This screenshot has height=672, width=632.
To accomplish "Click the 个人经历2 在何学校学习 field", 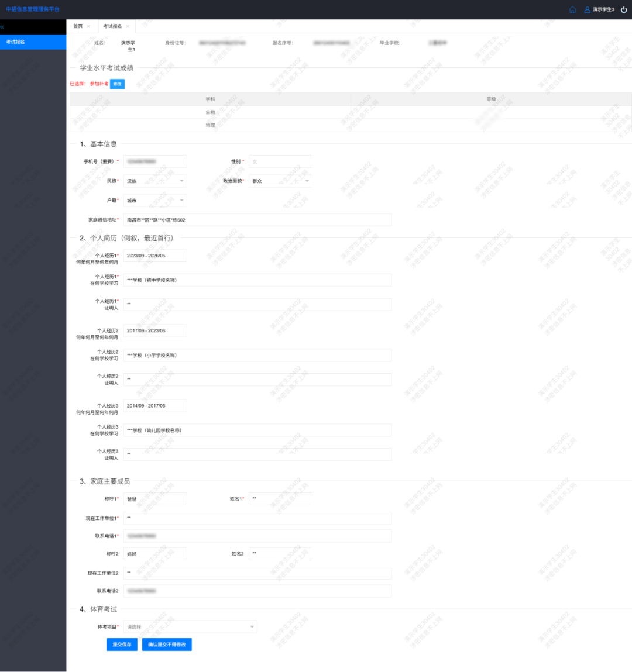I will point(257,355).
